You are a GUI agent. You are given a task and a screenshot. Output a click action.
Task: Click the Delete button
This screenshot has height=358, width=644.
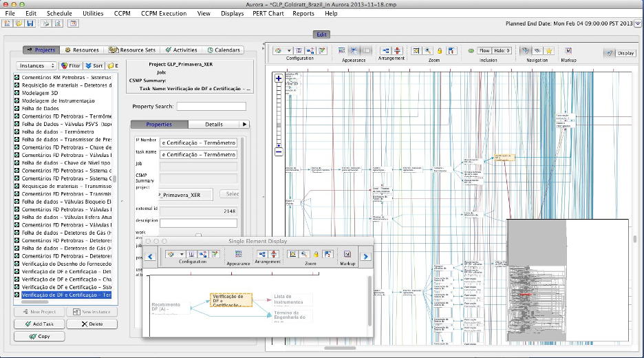92,324
